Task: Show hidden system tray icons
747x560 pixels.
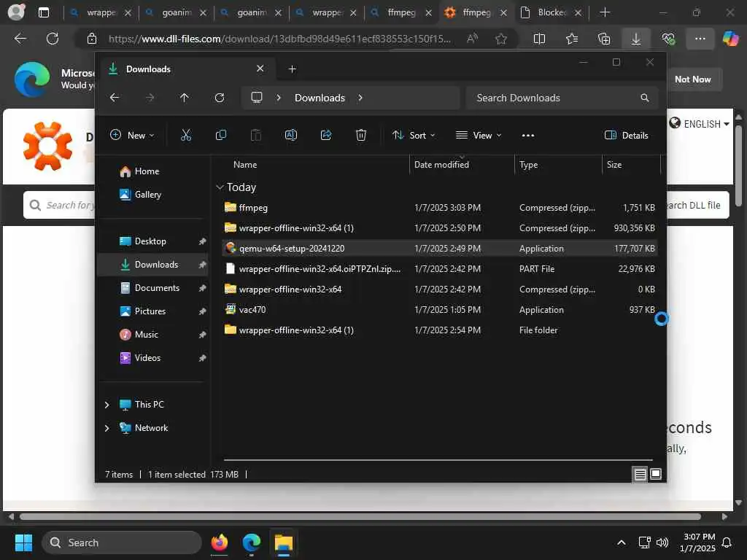Action: (x=622, y=542)
